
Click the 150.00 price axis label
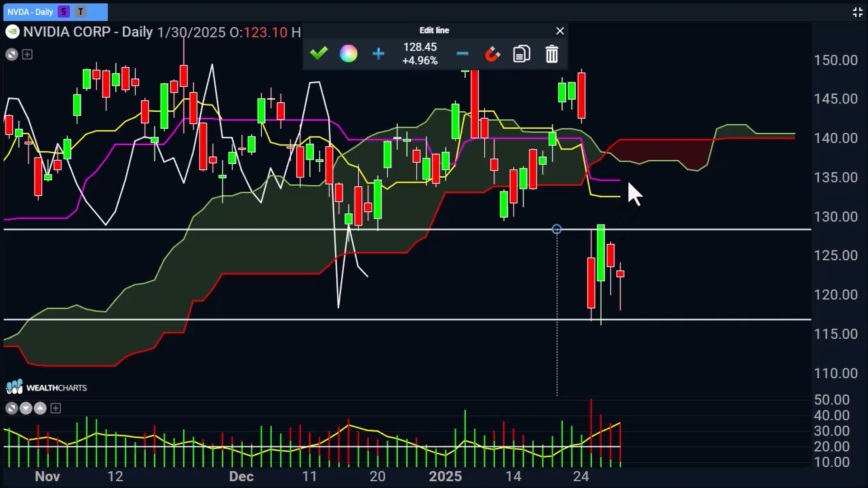pyautogui.click(x=835, y=60)
